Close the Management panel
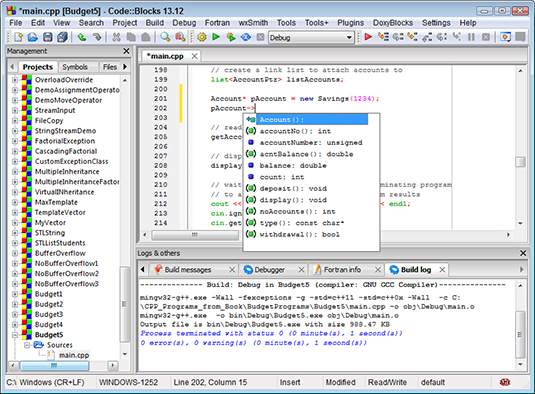 126,51
